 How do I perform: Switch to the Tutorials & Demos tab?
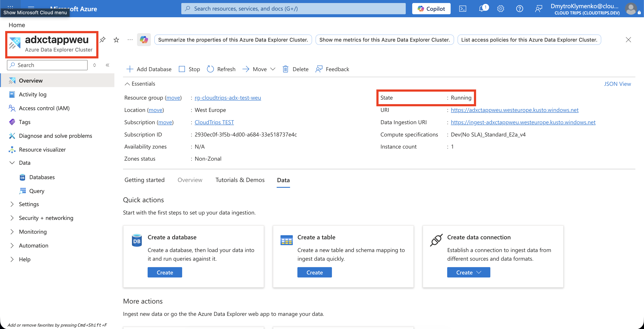click(x=240, y=180)
